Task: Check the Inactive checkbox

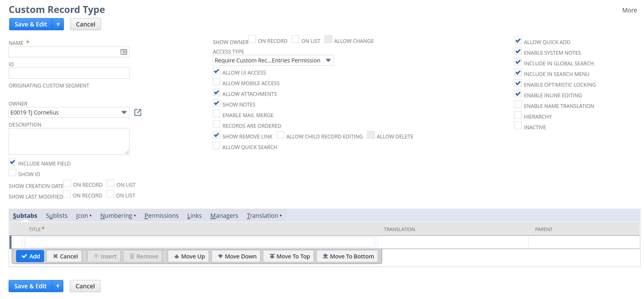Action: tap(518, 126)
